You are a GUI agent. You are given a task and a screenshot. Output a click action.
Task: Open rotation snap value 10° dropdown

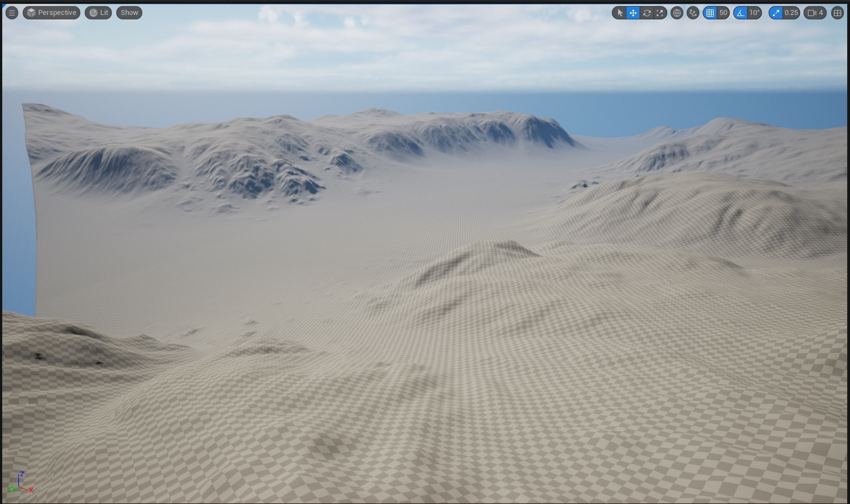coord(754,13)
